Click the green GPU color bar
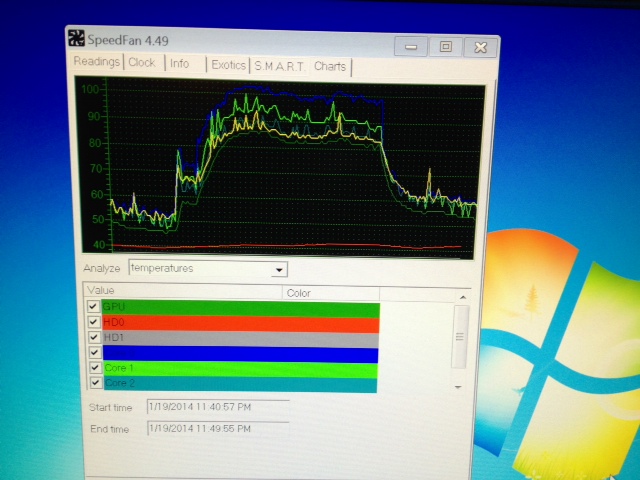This screenshot has width=640, height=480. tap(241, 309)
